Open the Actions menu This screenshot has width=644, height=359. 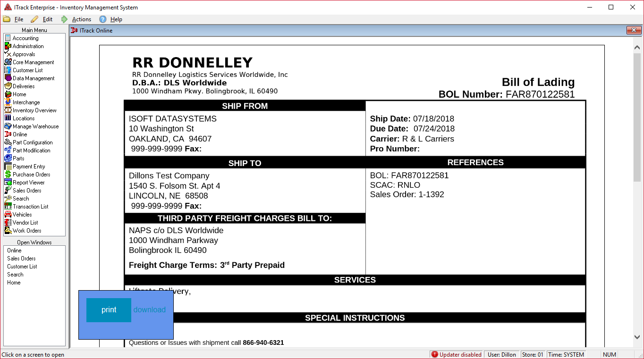click(x=81, y=19)
